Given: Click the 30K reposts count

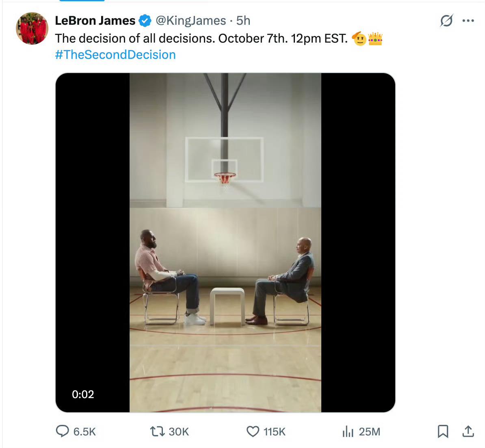Looking at the screenshot, I should (x=179, y=432).
